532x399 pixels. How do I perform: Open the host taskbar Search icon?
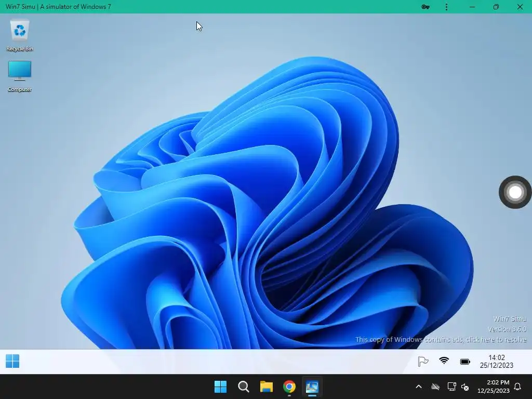(243, 387)
